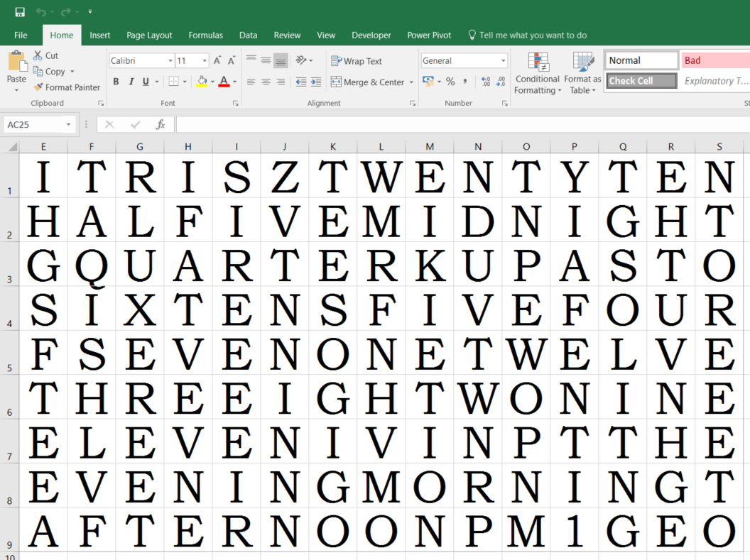Click Increase Decimal icon
Viewport: 750px width, 560px height.
click(486, 82)
